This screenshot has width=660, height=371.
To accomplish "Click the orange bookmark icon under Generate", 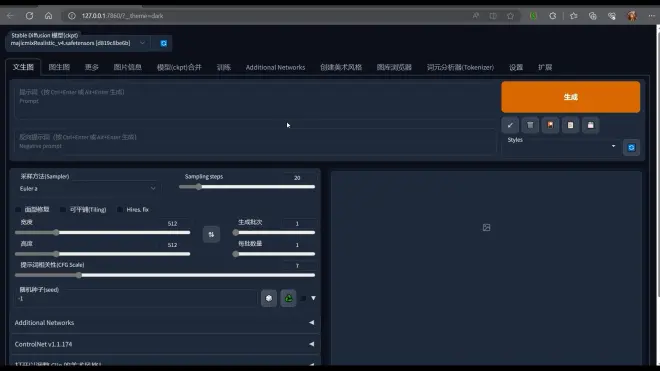I will point(550,125).
